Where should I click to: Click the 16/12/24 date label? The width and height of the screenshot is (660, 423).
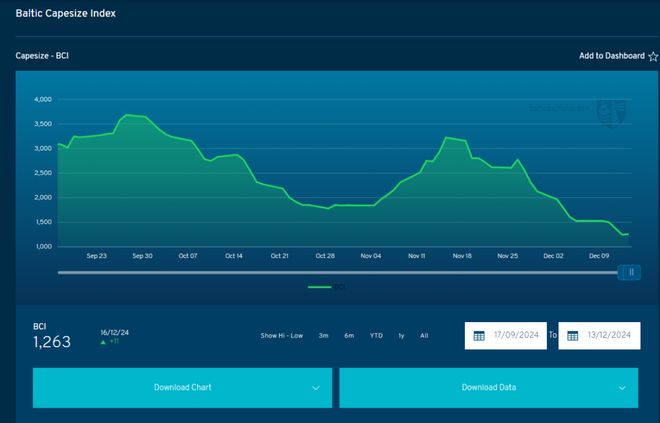(x=114, y=333)
